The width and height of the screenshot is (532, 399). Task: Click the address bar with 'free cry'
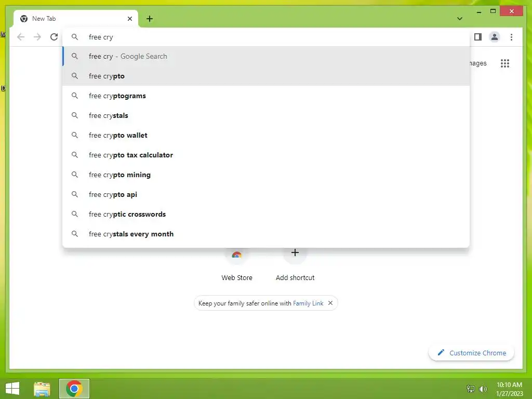(267, 37)
